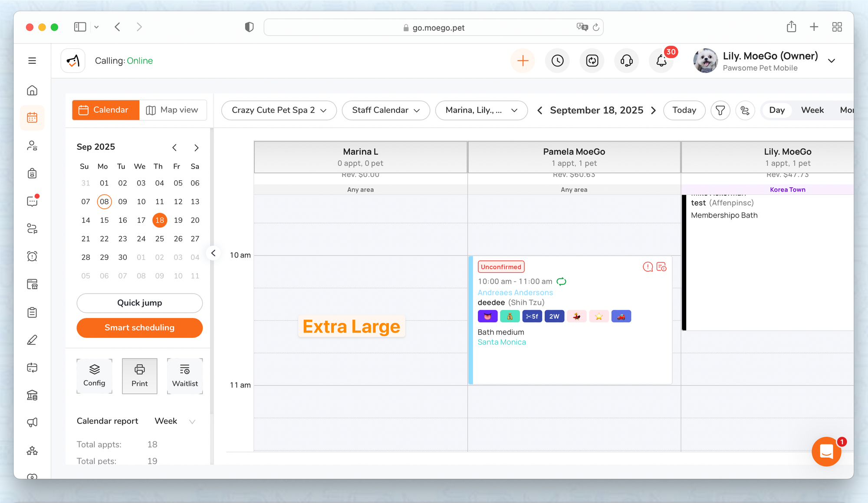This screenshot has width=868, height=503.
Task: Click the orange plus new-appointment icon
Action: coord(523,61)
